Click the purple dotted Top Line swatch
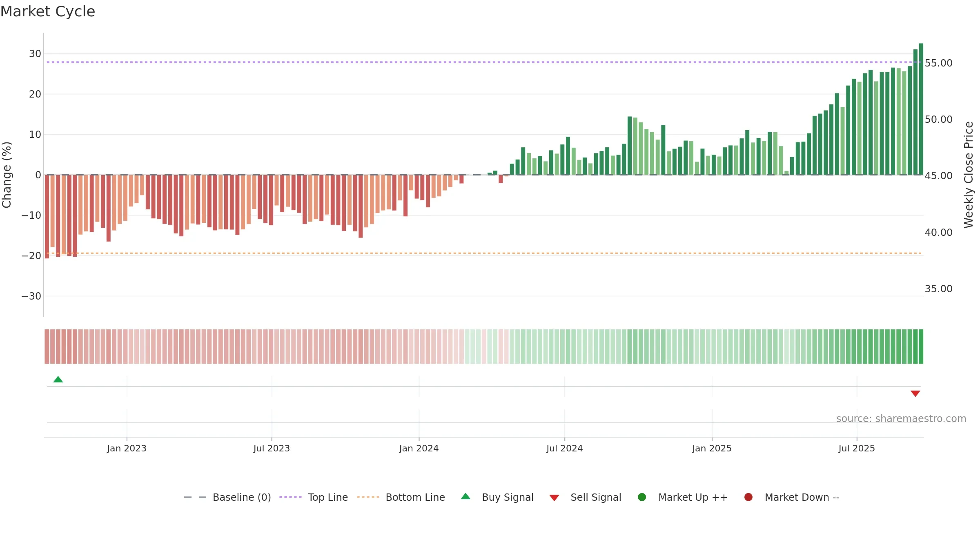The height and width of the screenshot is (551, 980). pos(290,497)
